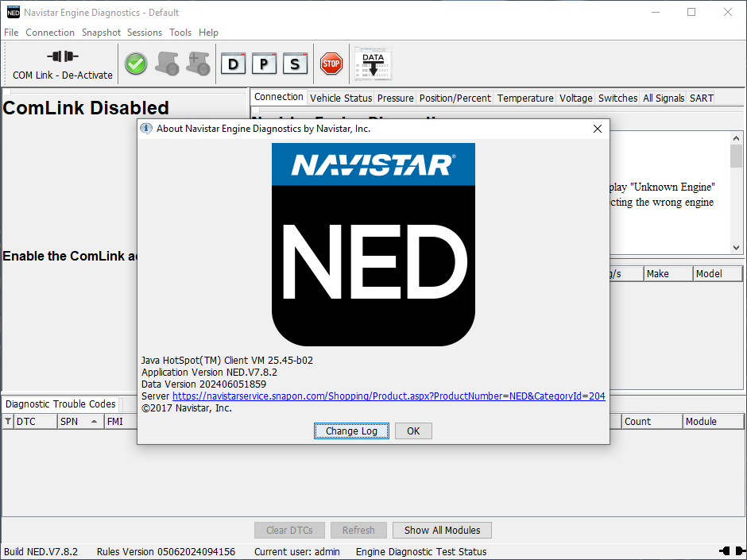
Task: Select the Diagnostic Trouble Codes tab
Action: 60,404
